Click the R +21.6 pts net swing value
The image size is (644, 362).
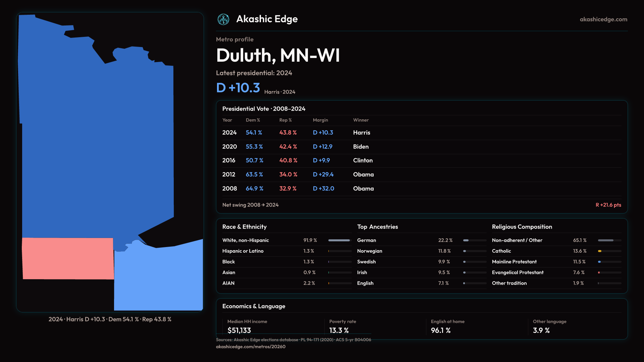point(608,205)
